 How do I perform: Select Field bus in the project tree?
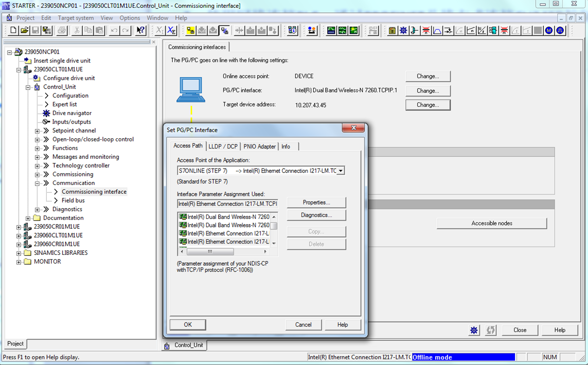click(x=73, y=201)
